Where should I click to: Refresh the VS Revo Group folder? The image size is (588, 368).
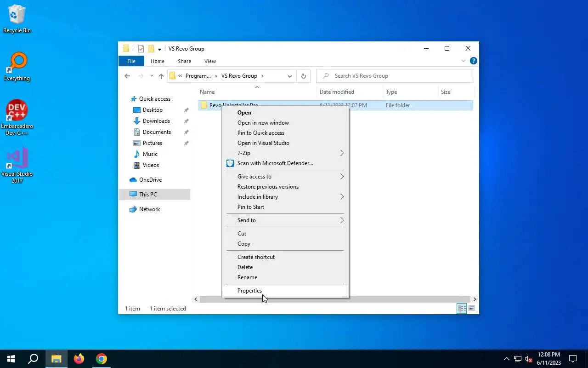click(303, 76)
